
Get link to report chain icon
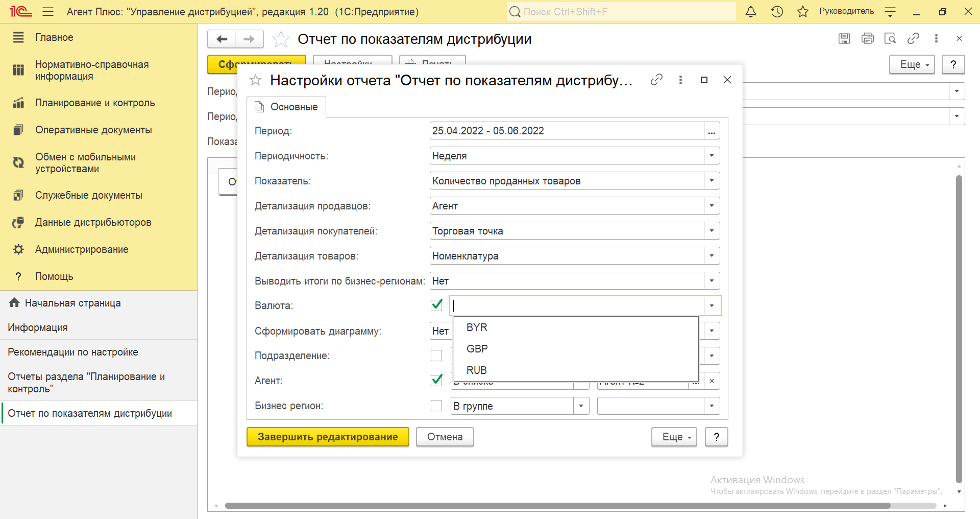(913, 38)
